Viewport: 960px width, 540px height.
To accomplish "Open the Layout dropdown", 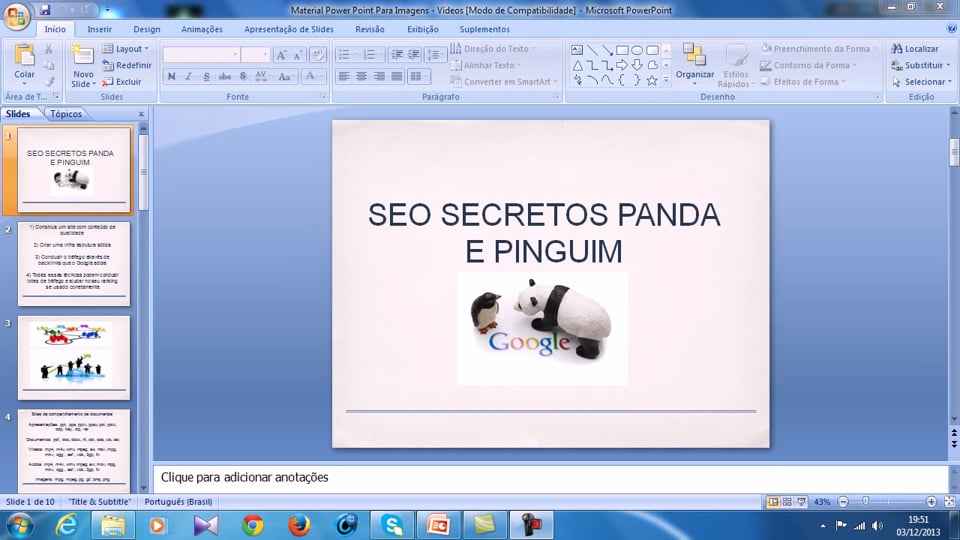I will (x=126, y=48).
